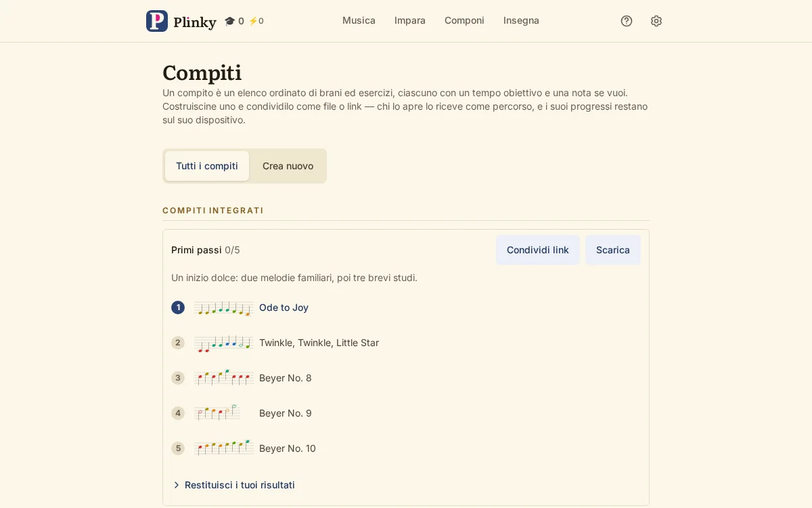Switch to Crea nuovo tab
The height and width of the screenshot is (508, 812).
(288, 166)
